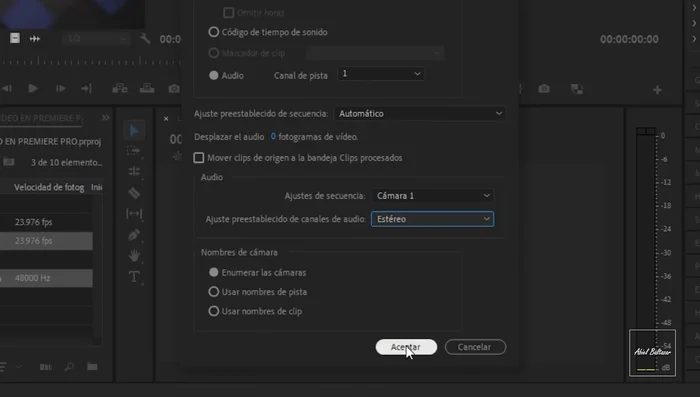Click the PREMIERE PRO.prproj file name
This screenshot has width=700, height=397.
click(51, 142)
